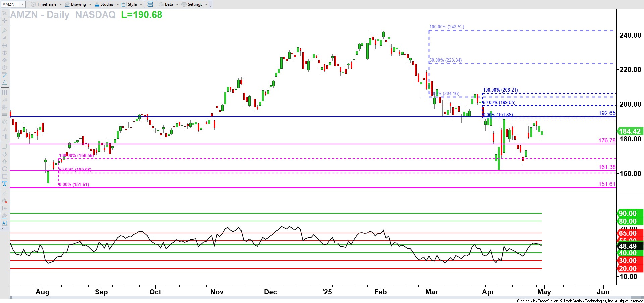Click the remove drawing objects icon
Image resolution: width=644 pixels, height=303 pixels.
5,201
